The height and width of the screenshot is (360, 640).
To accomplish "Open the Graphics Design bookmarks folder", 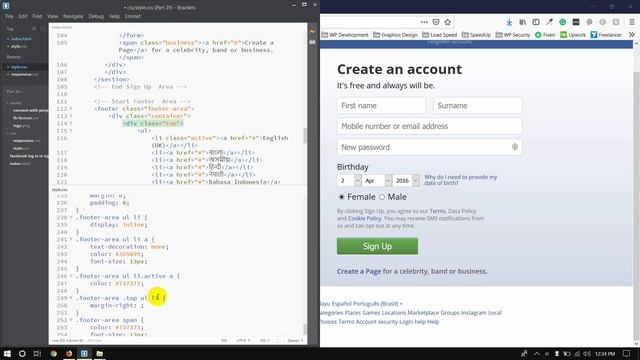I will tap(395, 35).
